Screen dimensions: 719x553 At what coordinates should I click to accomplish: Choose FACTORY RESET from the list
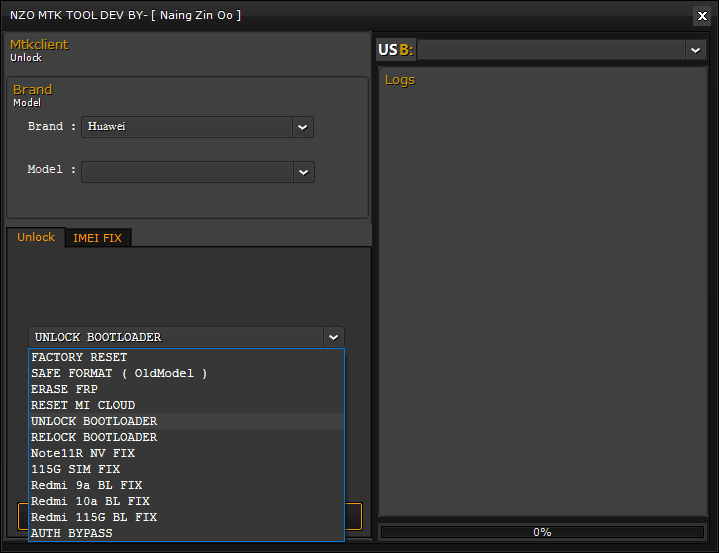(80, 357)
